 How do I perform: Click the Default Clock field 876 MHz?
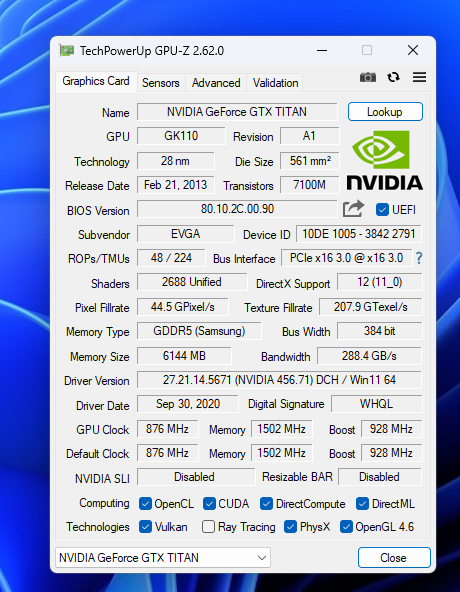[x=167, y=453]
